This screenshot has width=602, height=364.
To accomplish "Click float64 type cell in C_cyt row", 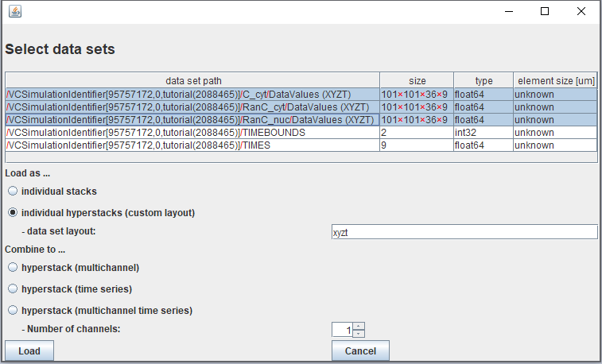I will pos(484,95).
